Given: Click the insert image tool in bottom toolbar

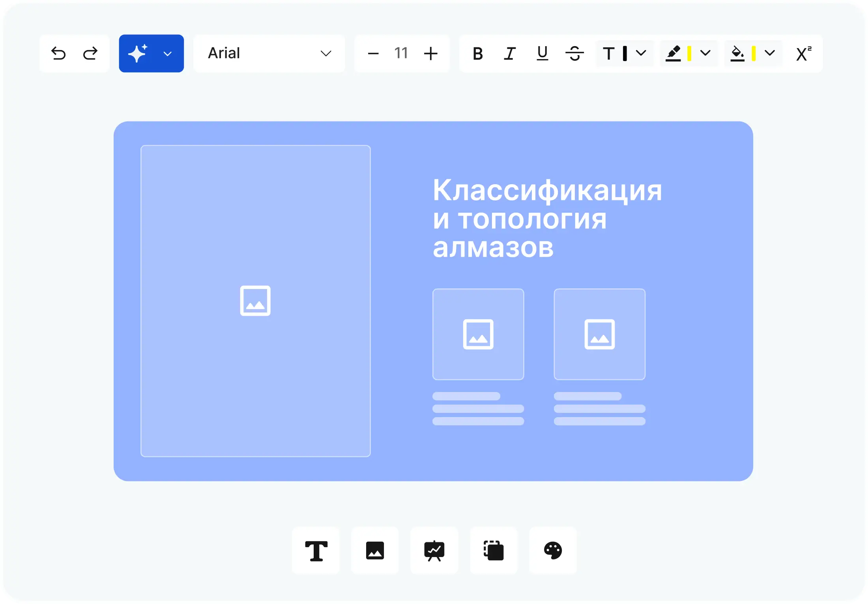Looking at the screenshot, I should pos(375,550).
